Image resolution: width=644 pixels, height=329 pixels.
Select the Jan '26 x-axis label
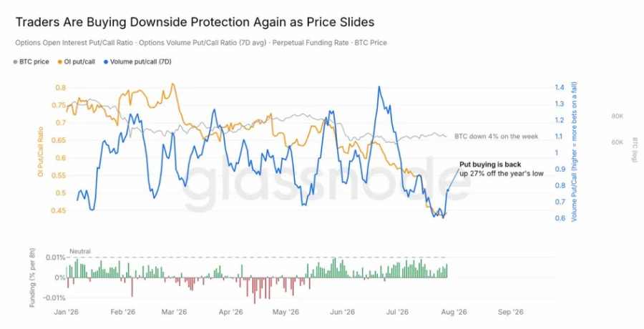point(66,312)
